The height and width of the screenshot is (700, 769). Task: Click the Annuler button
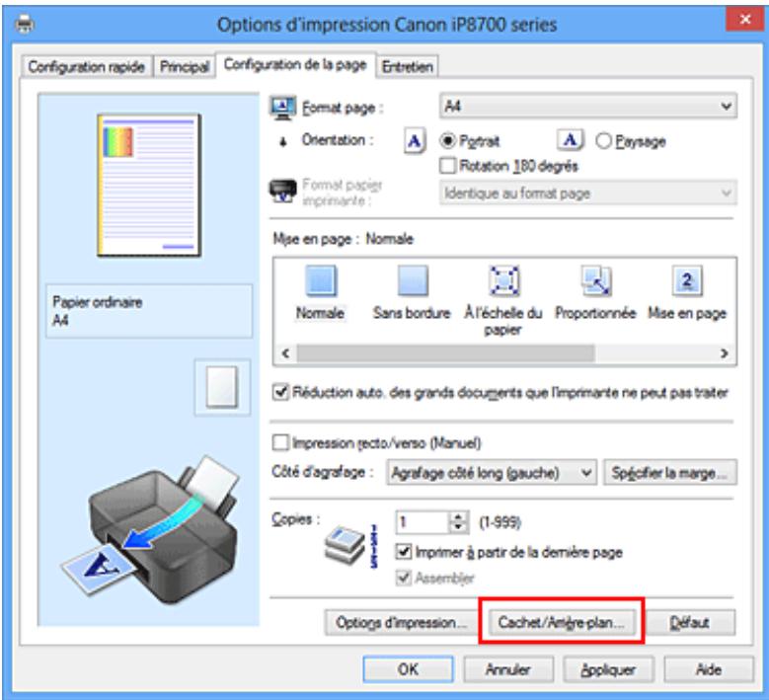(508, 669)
